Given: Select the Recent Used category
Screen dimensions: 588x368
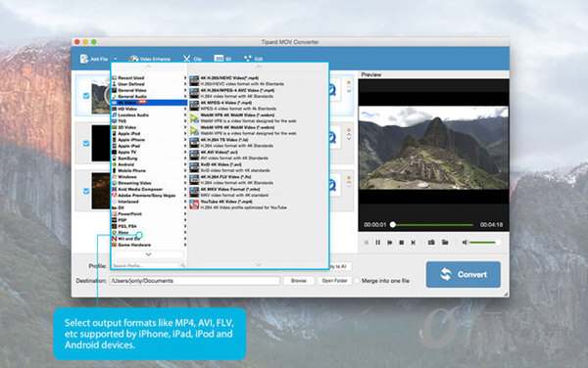Looking at the screenshot, I should point(149,78).
